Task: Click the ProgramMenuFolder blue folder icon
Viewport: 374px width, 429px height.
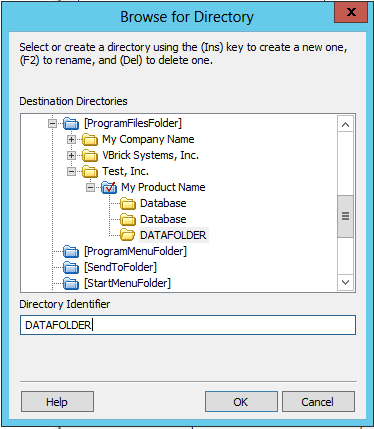Action: click(71, 252)
